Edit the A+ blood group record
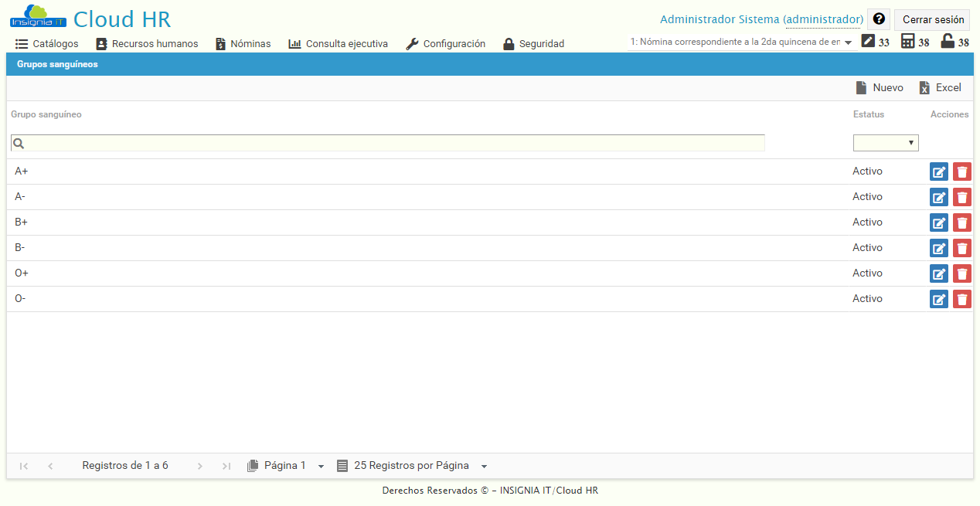The image size is (980, 506). coord(938,171)
